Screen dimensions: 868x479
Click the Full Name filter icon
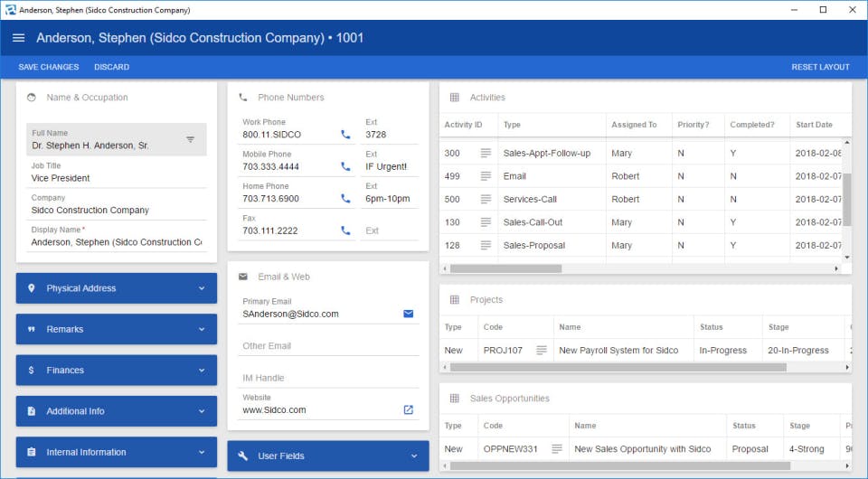click(190, 139)
